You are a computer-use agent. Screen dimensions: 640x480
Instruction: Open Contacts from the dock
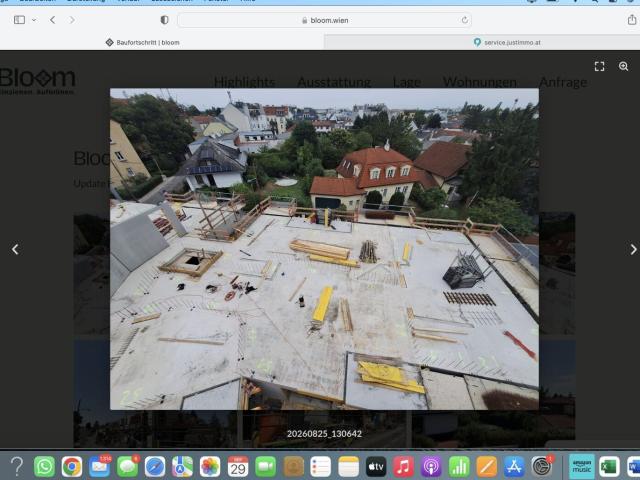click(293, 466)
